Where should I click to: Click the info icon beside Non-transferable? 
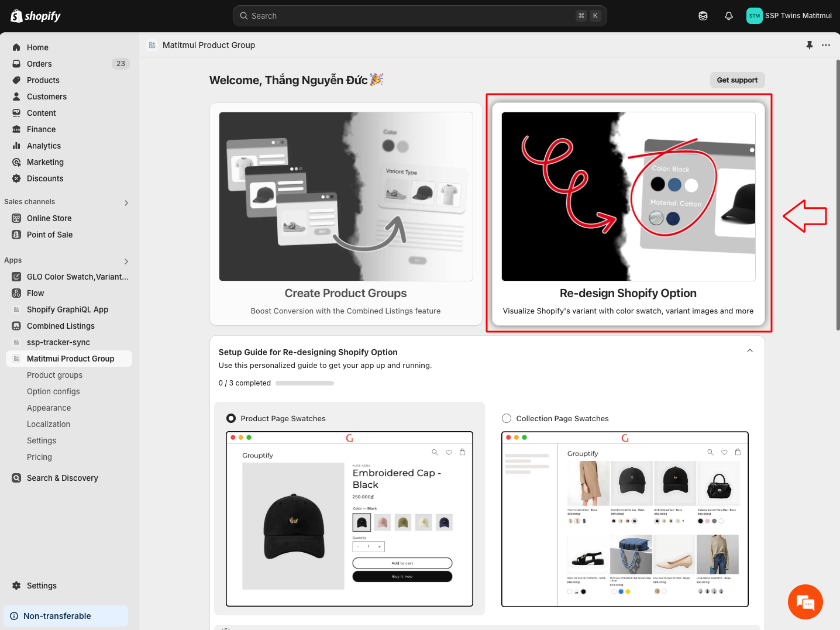tap(14, 616)
